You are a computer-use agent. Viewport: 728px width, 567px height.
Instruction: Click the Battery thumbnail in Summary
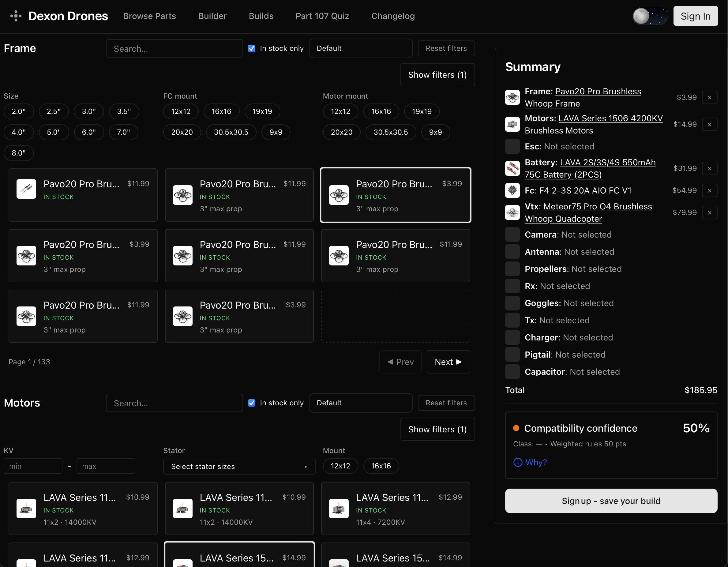pyautogui.click(x=512, y=169)
